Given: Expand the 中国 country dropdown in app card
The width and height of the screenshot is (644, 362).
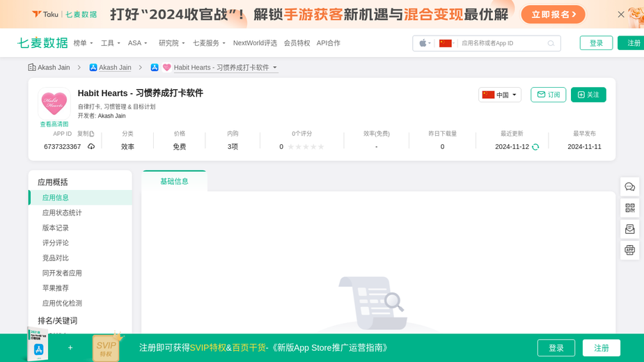Looking at the screenshot, I should click(x=499, y=95).
